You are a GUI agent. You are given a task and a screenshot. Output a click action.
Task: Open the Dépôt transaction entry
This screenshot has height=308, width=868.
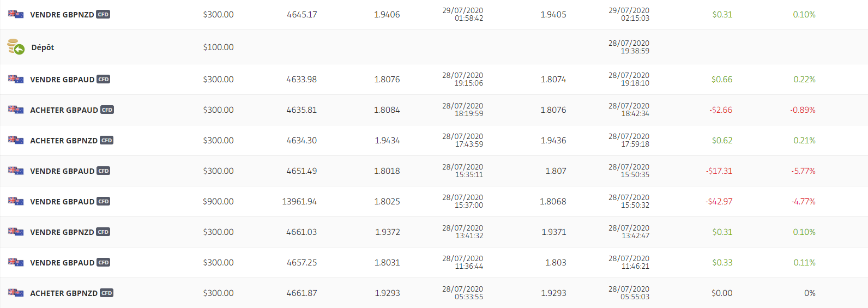(43, 47)
